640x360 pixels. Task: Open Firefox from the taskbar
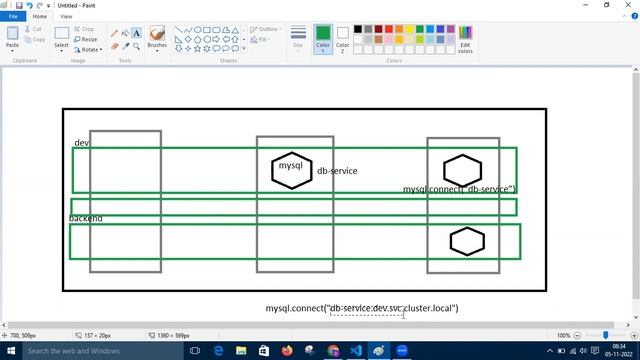tap(287, 351)
